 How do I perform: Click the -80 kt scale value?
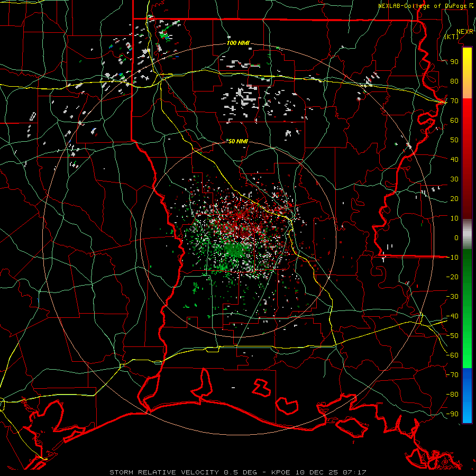(452, 395)
